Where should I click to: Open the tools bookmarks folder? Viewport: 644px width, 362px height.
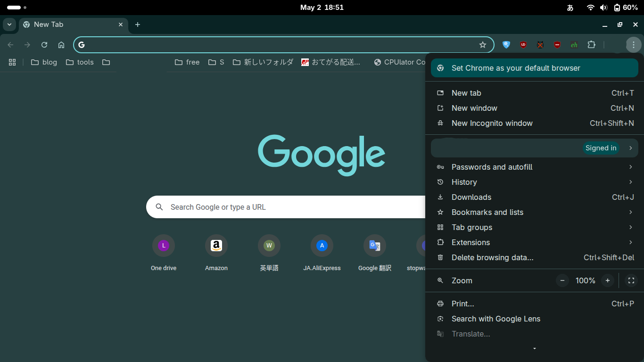click(x=80, y=62)
